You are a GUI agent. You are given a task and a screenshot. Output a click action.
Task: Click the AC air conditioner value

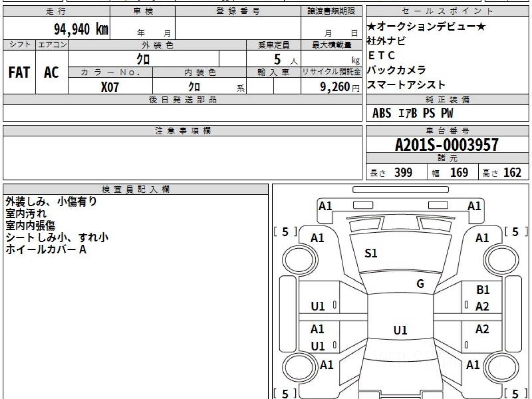click(x=51, y=72)
